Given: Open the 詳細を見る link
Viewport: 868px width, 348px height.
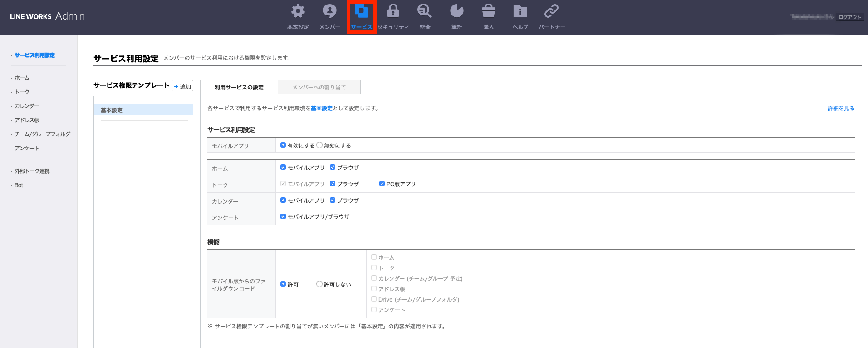Looking at the screenshot, I should pos(841,109).
